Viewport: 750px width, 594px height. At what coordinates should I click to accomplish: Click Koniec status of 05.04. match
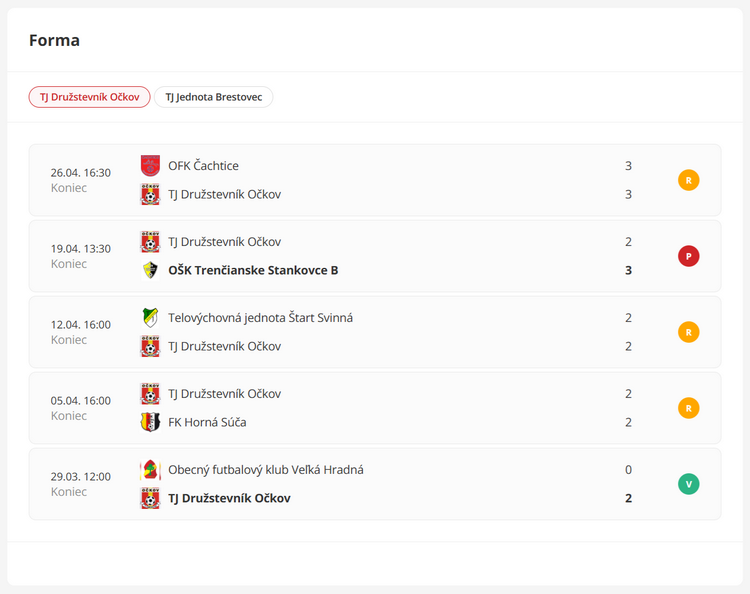69,416
